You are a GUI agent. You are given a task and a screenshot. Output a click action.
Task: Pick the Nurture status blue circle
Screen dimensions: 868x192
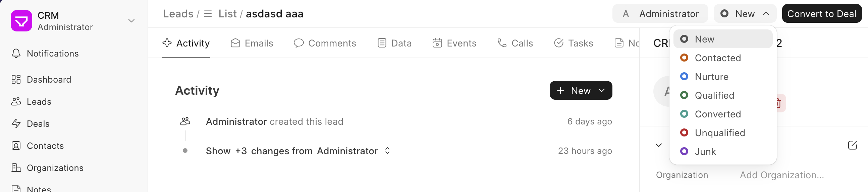684,77
